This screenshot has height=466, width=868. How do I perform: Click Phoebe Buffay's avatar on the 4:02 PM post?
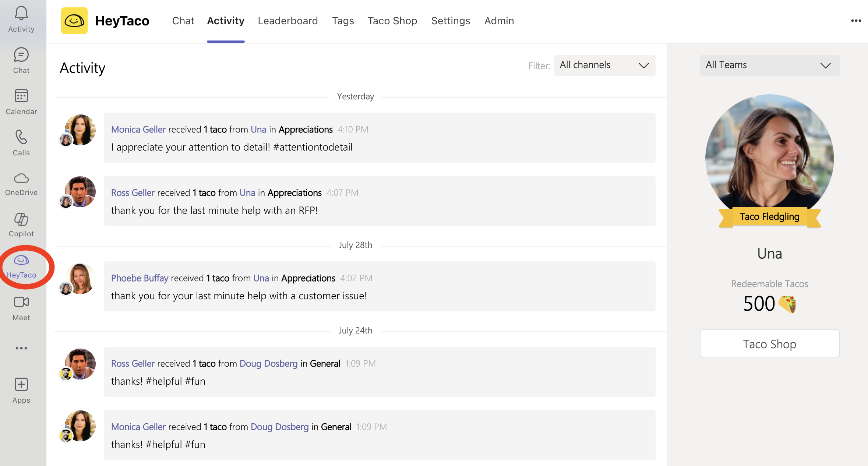(80, 278)
